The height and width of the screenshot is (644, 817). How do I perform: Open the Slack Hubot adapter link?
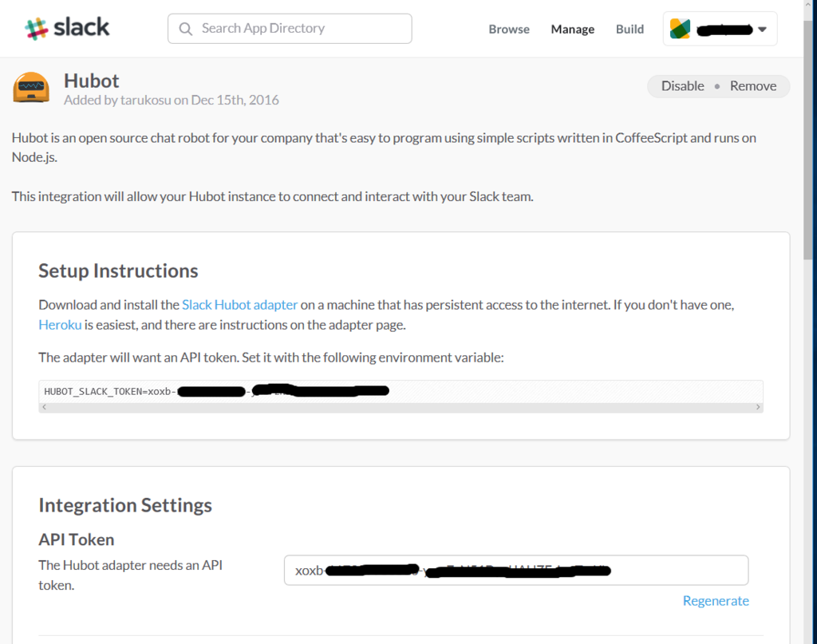(239, 305)
